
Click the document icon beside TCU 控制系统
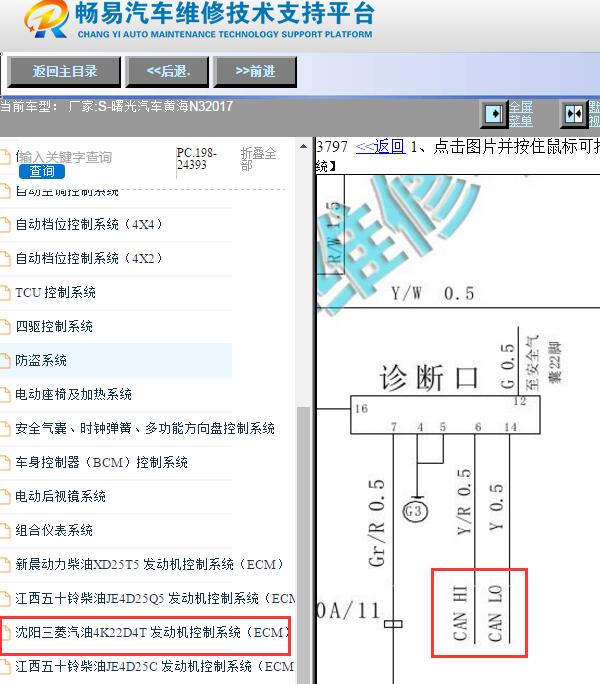pyautogui.click(x=5, y=293)
